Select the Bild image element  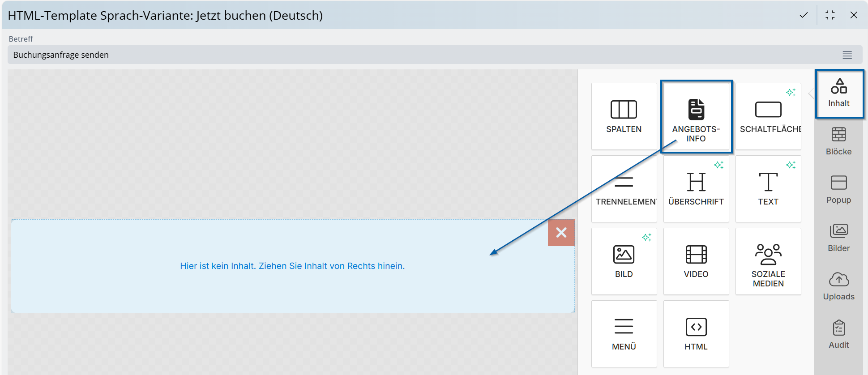point(624,261)
